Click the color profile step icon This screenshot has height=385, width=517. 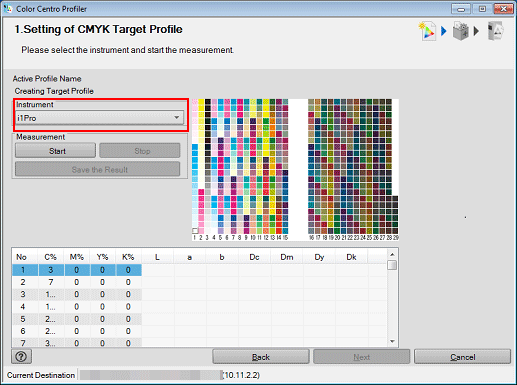click(x=428, y=31)
